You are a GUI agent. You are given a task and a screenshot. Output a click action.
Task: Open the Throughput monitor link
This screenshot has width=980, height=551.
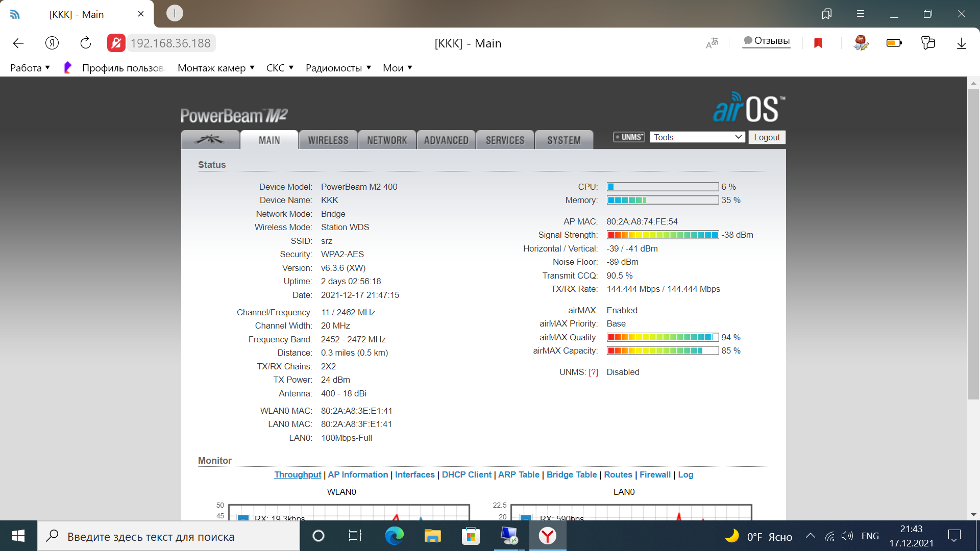click(x=298, y=474)
